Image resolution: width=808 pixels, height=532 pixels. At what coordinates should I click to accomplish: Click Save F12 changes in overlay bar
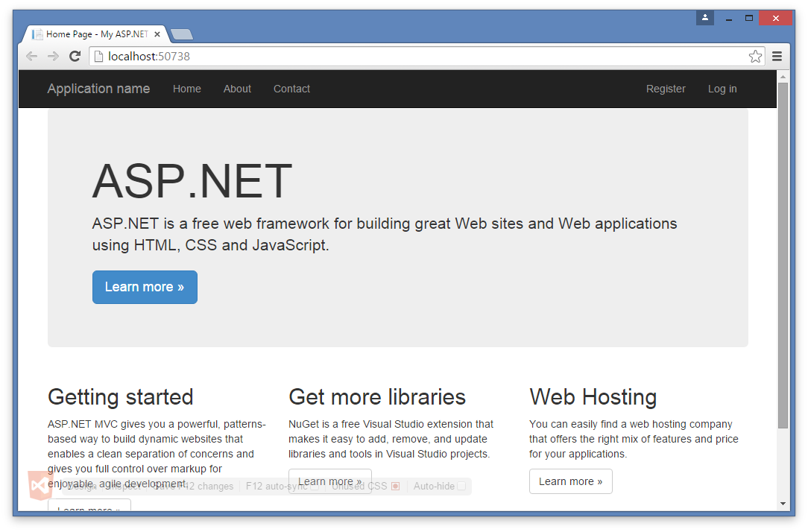pos(193,486)
